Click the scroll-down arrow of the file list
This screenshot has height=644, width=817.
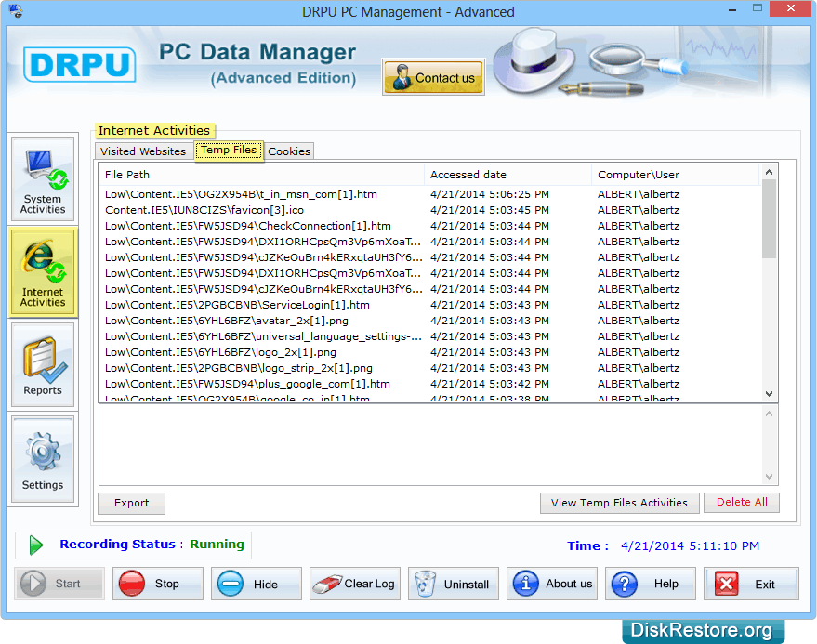point(769,394)
